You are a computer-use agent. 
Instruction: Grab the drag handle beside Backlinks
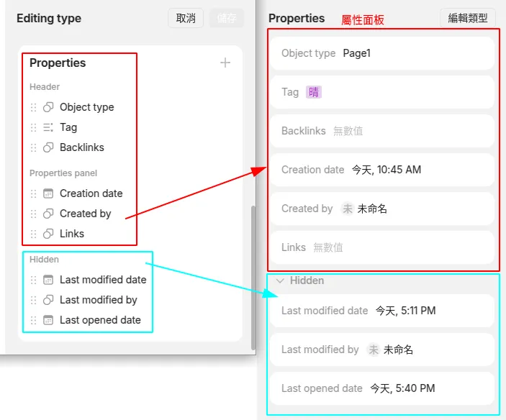click(x=33, y=147)
